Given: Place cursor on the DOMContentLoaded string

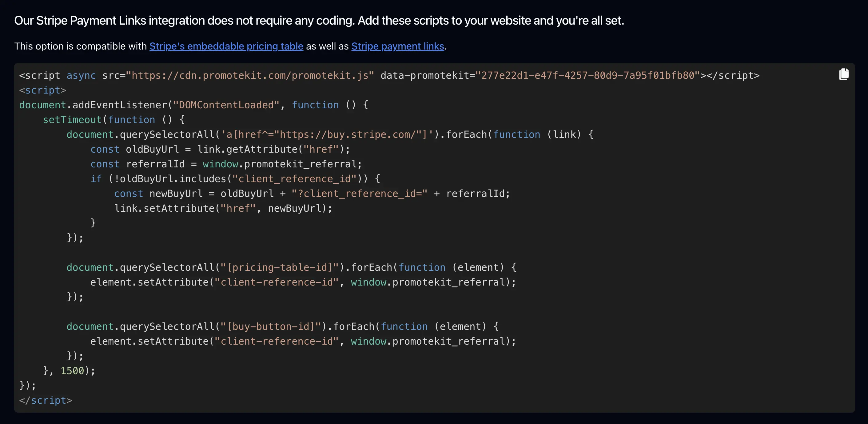Looking at the screenshot, I should [226, 105].
